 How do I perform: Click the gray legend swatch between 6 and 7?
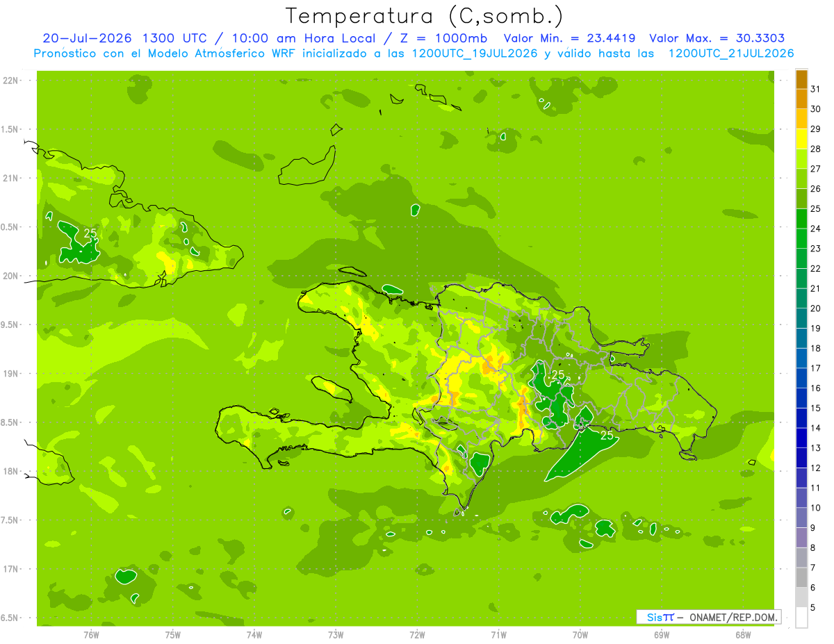(x=801, y=577)
